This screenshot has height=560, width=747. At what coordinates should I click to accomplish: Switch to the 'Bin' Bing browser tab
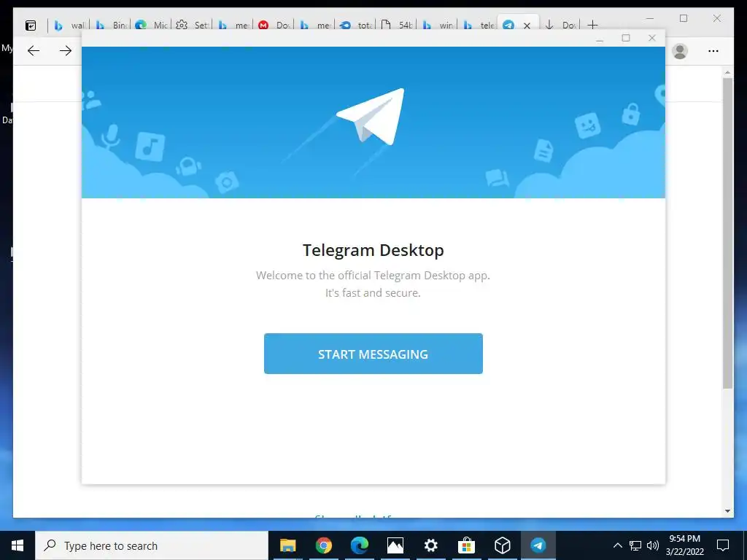tap(111, 26)
